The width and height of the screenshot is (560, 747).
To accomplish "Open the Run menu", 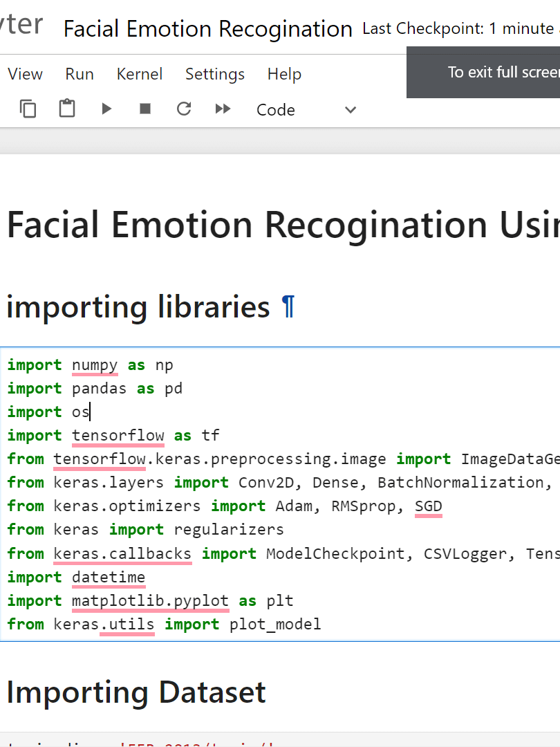I will coord(80,74).
